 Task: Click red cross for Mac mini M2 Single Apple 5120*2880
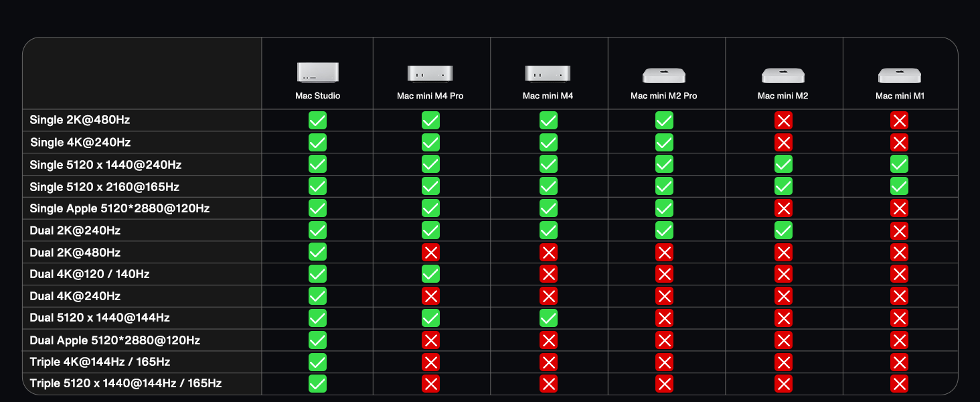coord(783,208)
